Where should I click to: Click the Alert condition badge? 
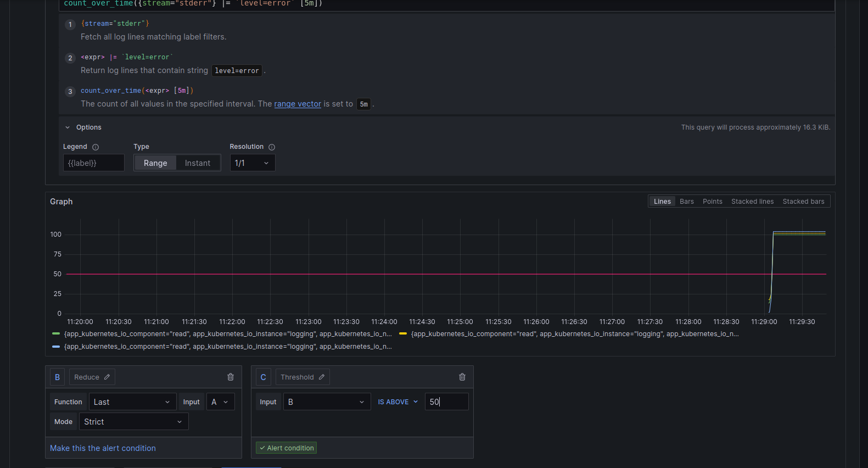[287, 448]
